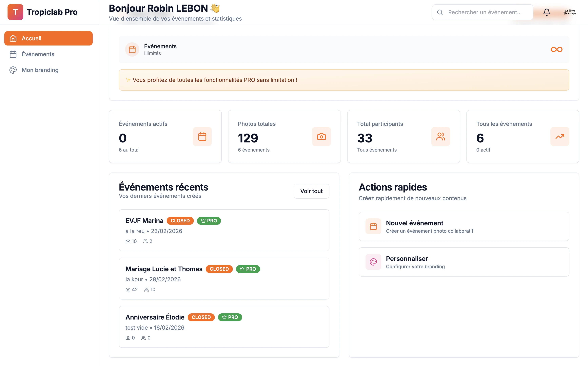This screenshot has height=366, width=588.
Task: Click the PRO badge on Mariage Lucie et Thomas
Action: coord(248,269)
